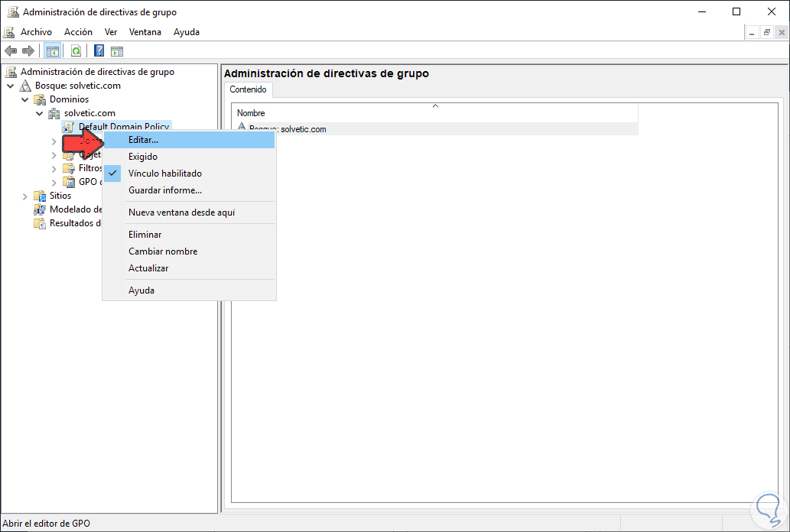
Task: Open the Acción menu
Action: pos(78,32)
